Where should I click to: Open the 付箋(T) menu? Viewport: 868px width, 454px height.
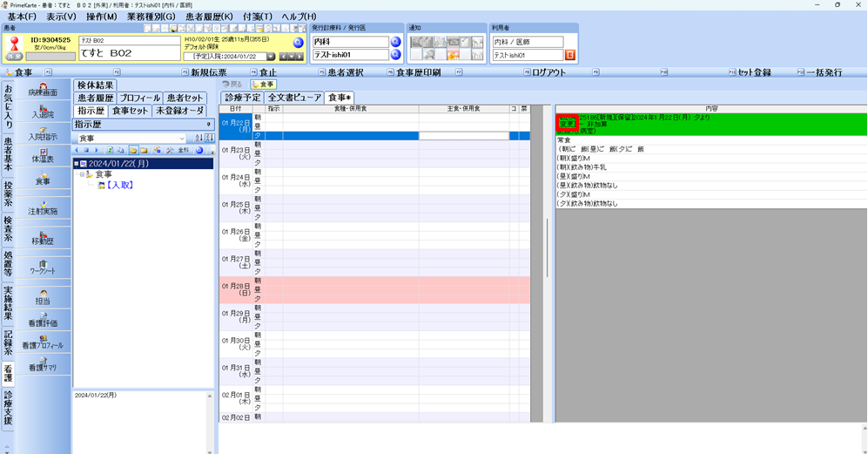258,17
